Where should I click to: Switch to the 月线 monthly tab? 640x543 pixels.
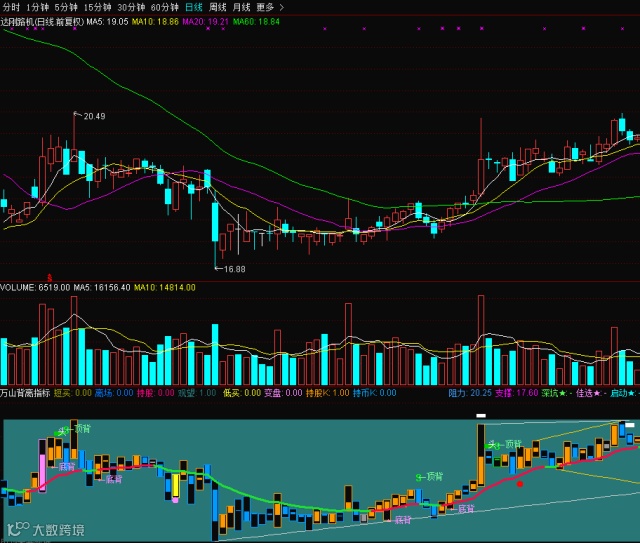tap(241, 7)
